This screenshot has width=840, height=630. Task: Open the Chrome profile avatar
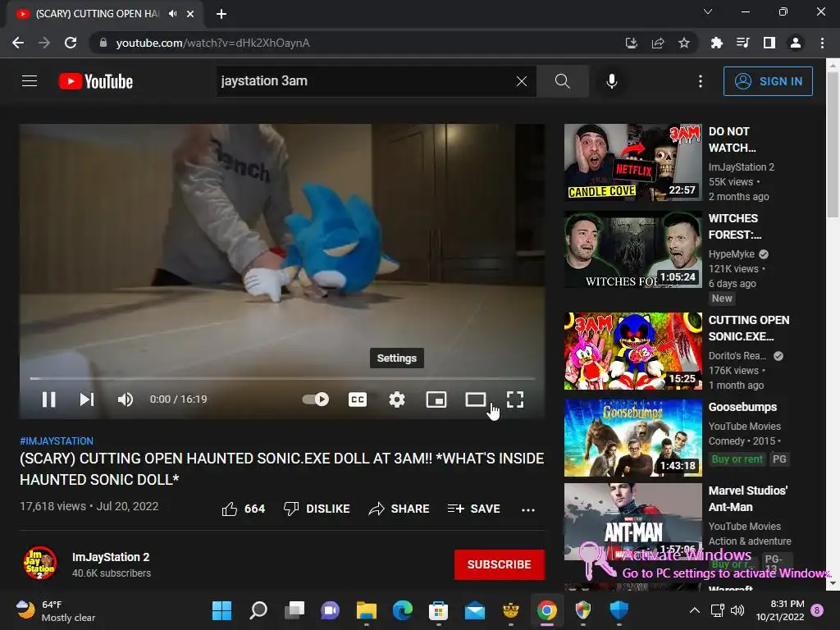click(796, 43)
